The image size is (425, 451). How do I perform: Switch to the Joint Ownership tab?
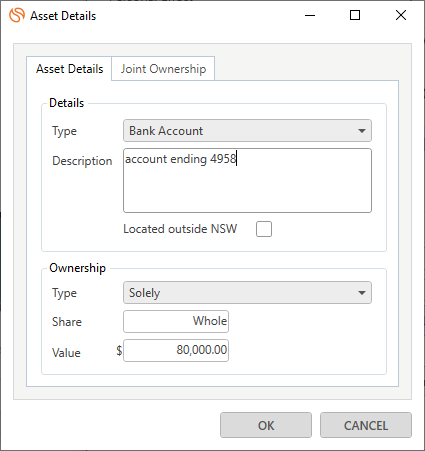tap(163, 69)
